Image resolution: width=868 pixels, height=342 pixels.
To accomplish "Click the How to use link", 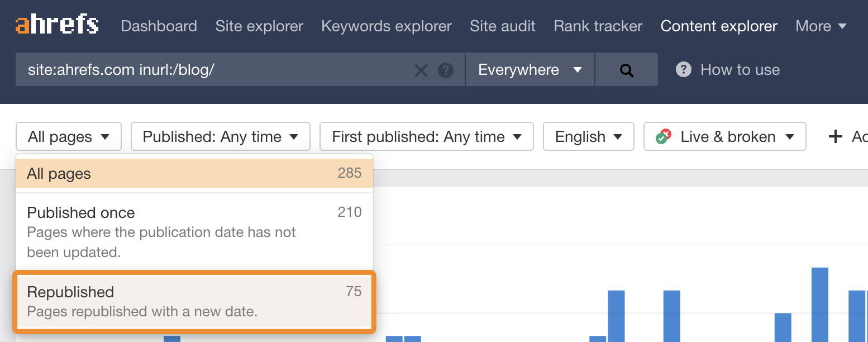I will pyautogui.click(x=740, y=69).
